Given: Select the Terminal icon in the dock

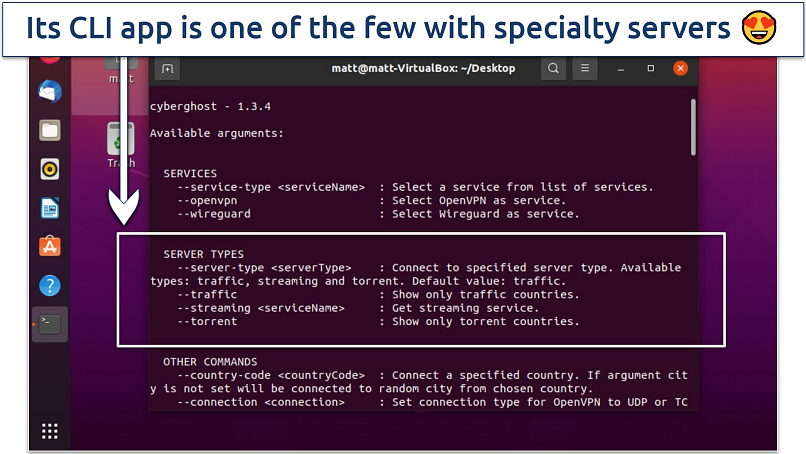Looking at the screenshot, I should coord(50,324).
